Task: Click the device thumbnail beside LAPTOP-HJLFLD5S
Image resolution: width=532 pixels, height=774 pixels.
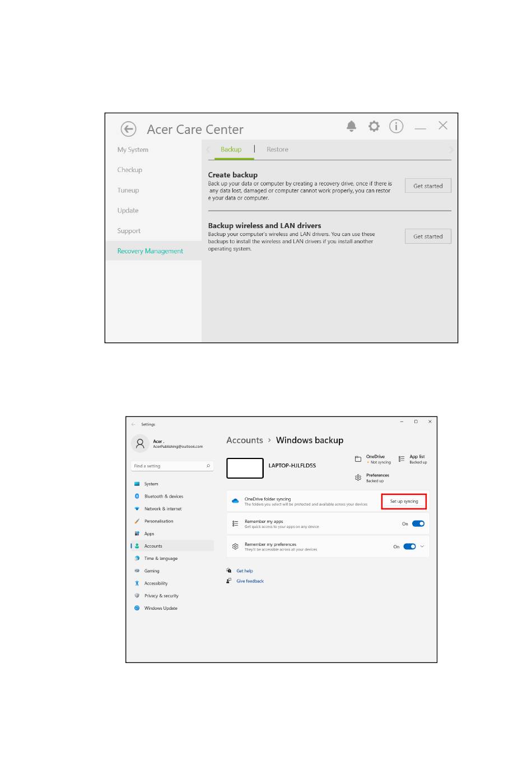Action: point(245,468)
